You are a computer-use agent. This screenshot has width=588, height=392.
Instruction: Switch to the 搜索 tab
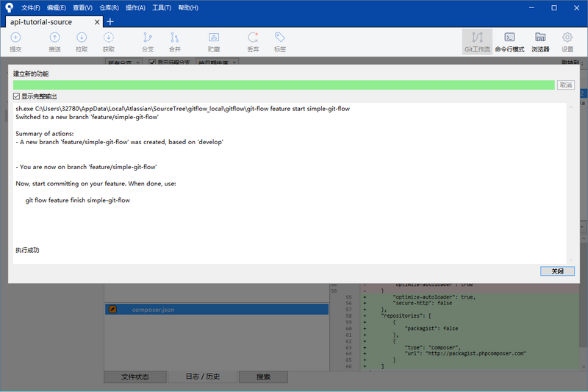[x=263, y=377]
